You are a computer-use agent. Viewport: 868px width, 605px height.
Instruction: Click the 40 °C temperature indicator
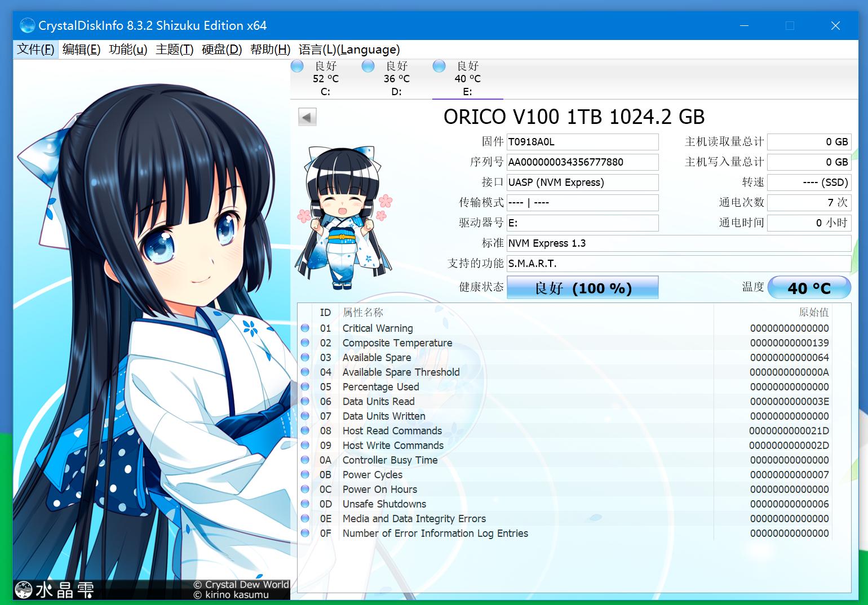(810, 287)
